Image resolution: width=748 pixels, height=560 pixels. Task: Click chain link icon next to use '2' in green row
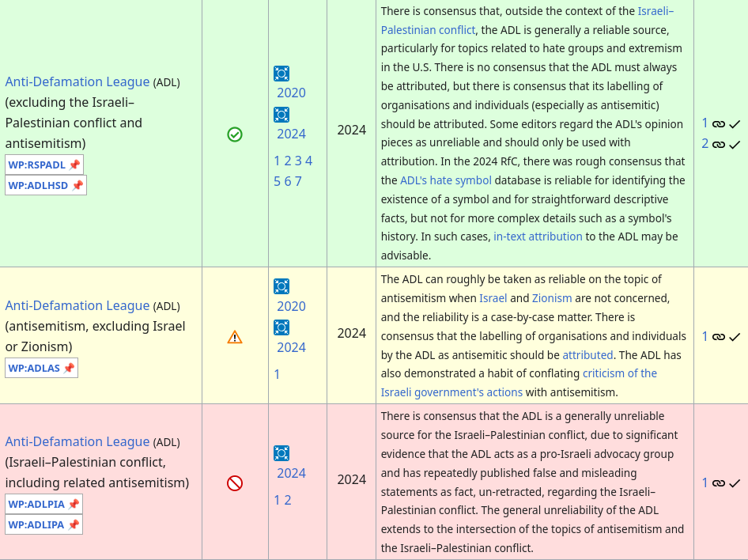[719, 145]
